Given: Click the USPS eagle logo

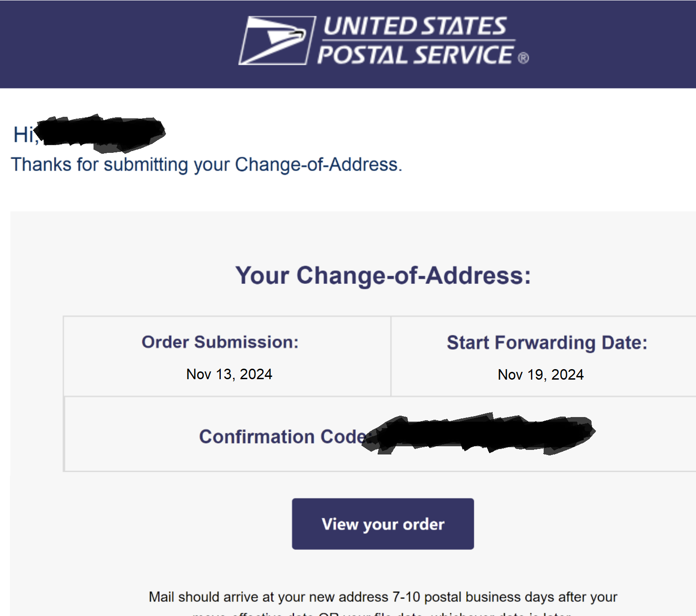Looking at the screenshot, I should click(277, 40).
